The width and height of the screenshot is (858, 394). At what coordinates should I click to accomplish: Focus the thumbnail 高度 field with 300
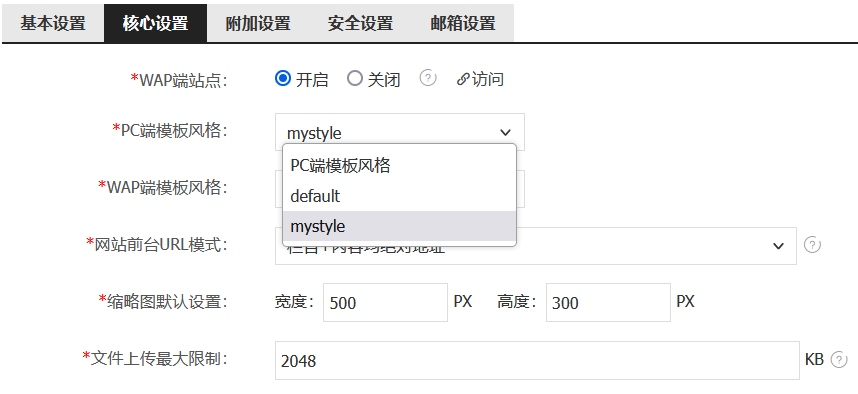click(608, 302)
